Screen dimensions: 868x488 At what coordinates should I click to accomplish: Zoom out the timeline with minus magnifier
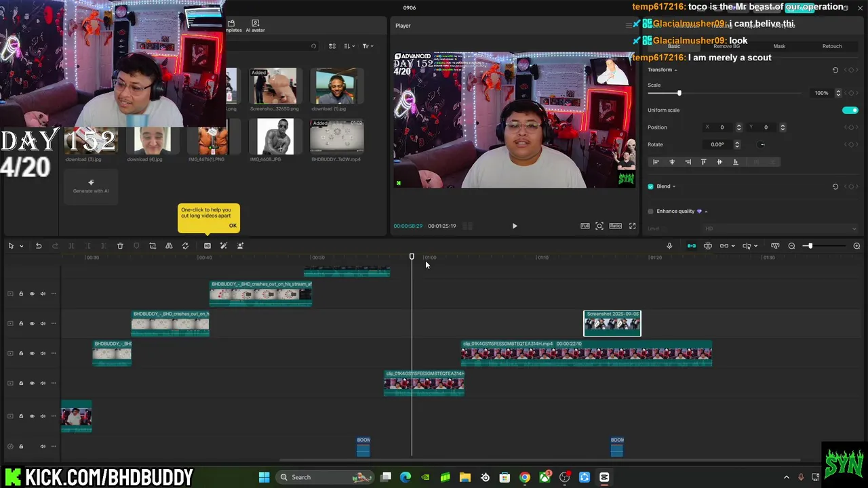[791, 246]
